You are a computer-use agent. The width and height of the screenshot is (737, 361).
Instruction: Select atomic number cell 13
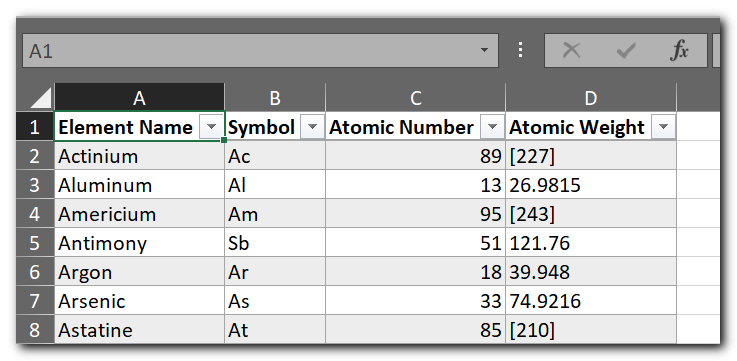click(x=416, y=185)
